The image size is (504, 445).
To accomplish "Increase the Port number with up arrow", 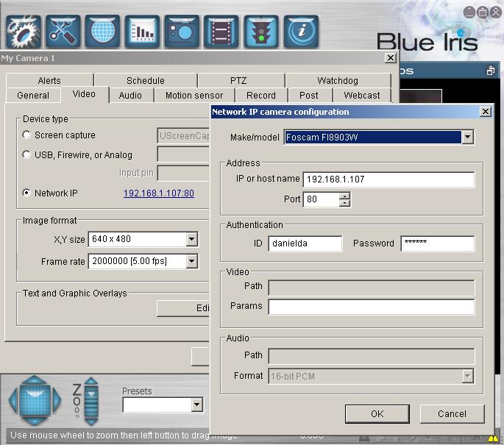I will pyautogui.click(x=344, y=196).
